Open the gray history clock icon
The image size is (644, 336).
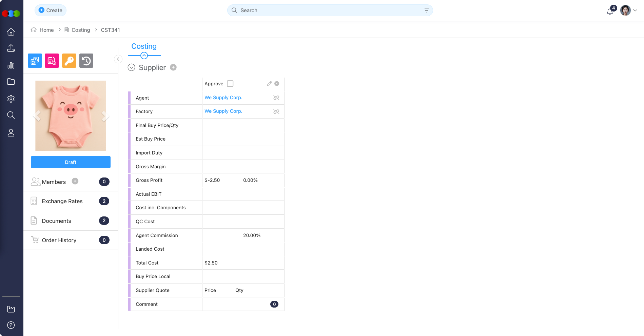pos(86,61)
